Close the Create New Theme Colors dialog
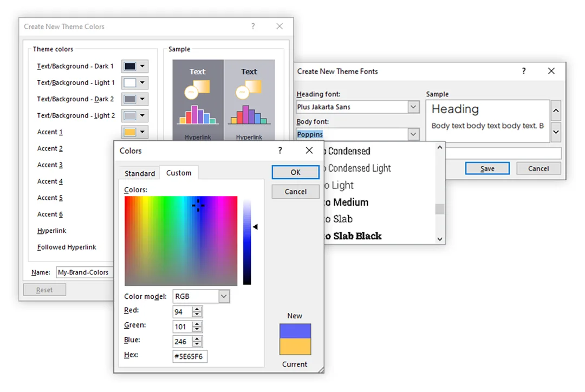Screen dimensions: 585x392 point(279,26)
